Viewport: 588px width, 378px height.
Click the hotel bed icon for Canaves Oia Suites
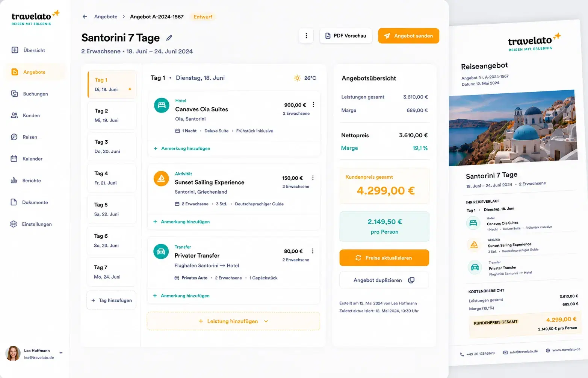tap(162, 105)
